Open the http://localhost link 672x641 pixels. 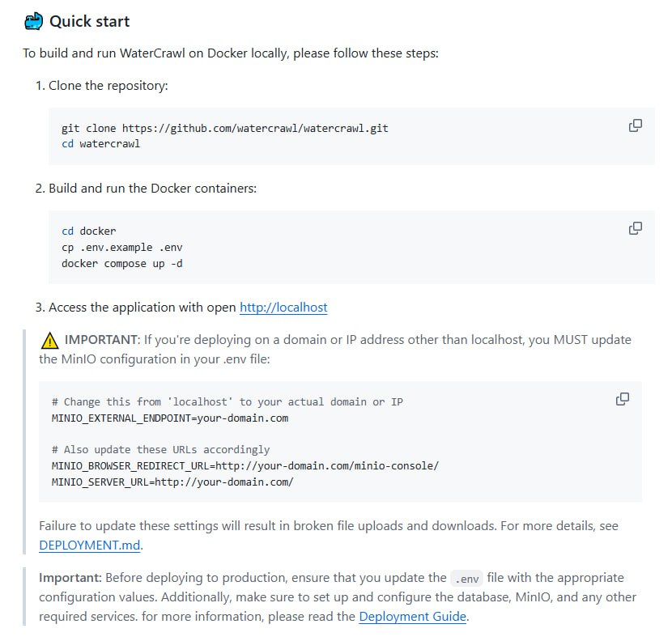[283, 308]
